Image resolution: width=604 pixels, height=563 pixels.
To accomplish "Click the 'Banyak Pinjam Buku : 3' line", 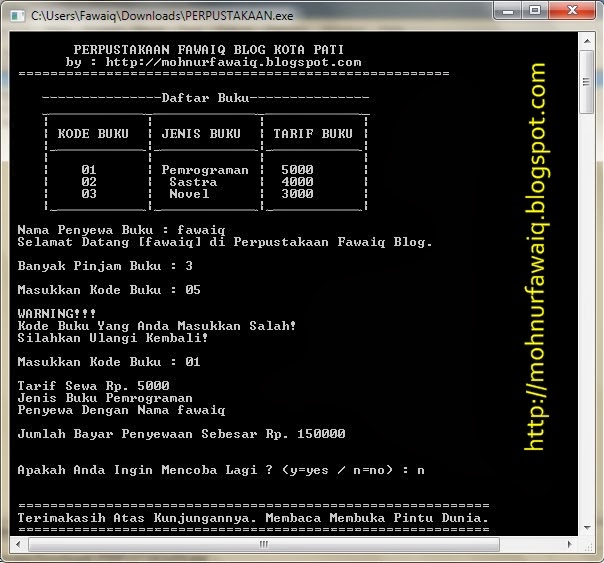I will point(105,266).
